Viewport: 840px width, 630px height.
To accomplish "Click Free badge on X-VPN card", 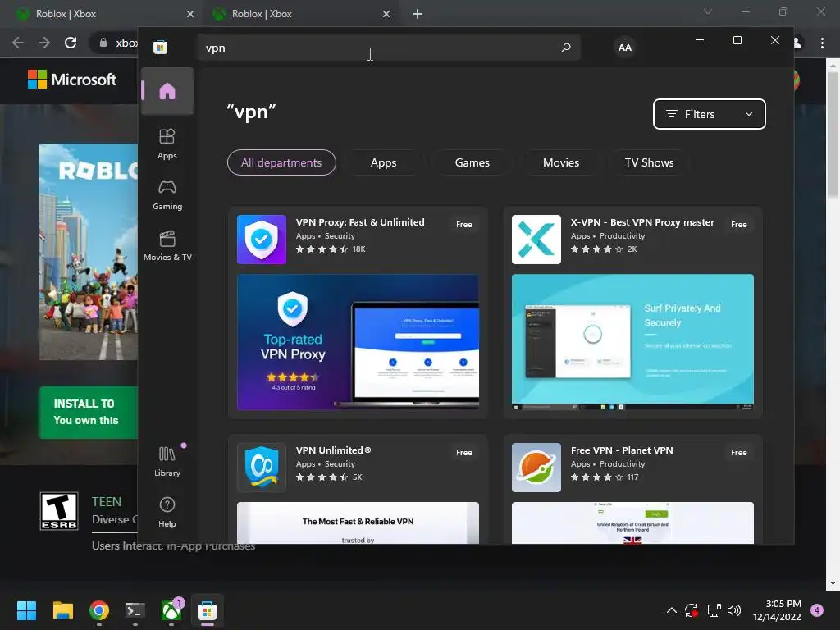I will 739,225.
